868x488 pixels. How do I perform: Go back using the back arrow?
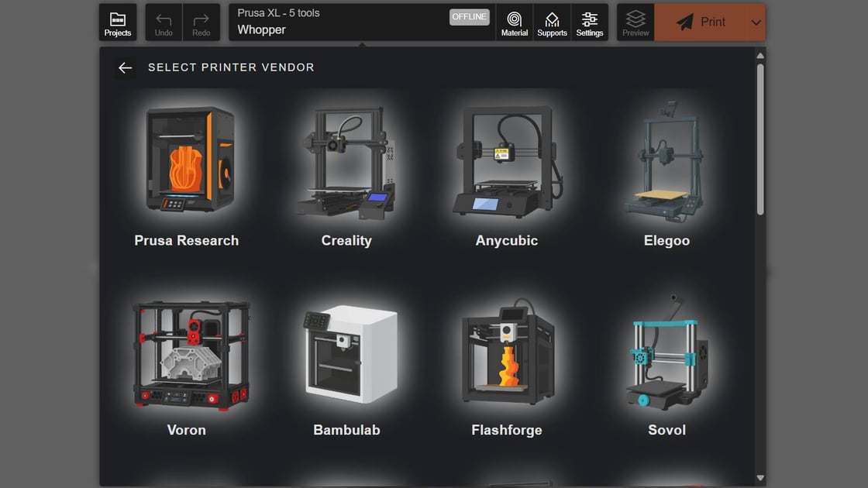[125, 67]
